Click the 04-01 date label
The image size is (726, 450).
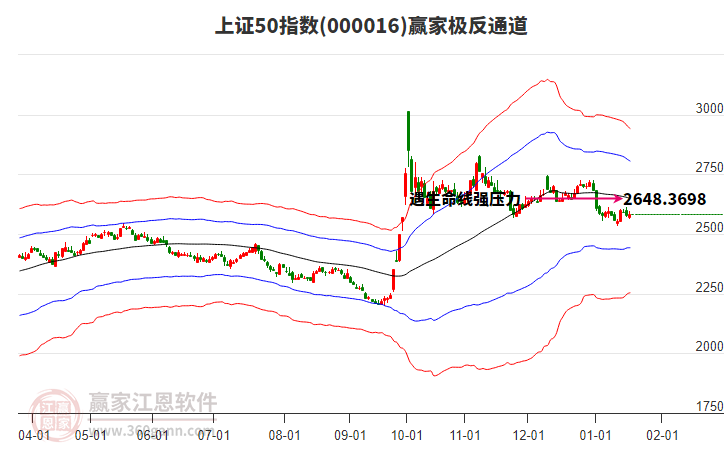click(x=34, y=435)
